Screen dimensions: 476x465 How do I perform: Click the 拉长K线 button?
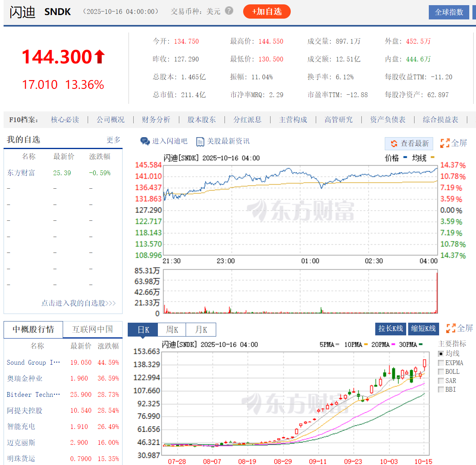390,329
